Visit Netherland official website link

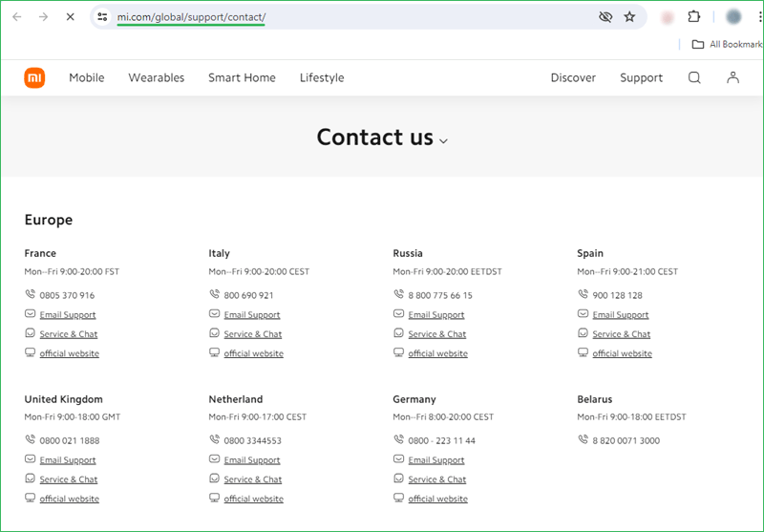tap(253, 499)
